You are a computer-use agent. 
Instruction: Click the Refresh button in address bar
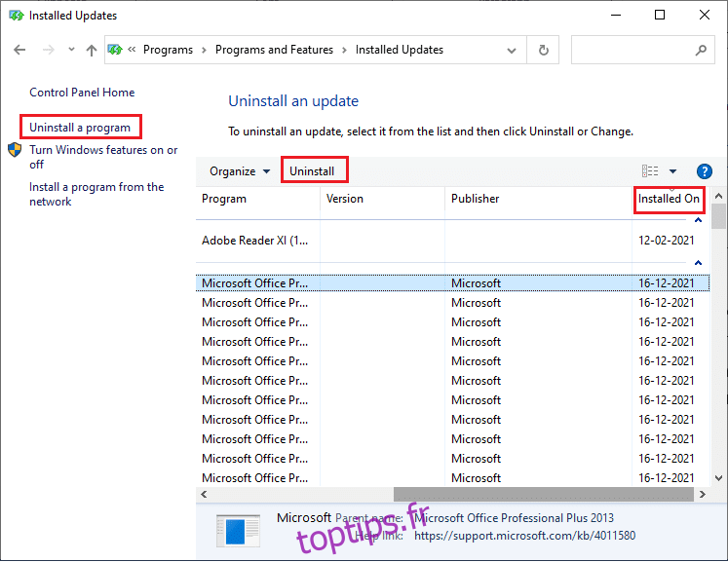coord(543,50)
